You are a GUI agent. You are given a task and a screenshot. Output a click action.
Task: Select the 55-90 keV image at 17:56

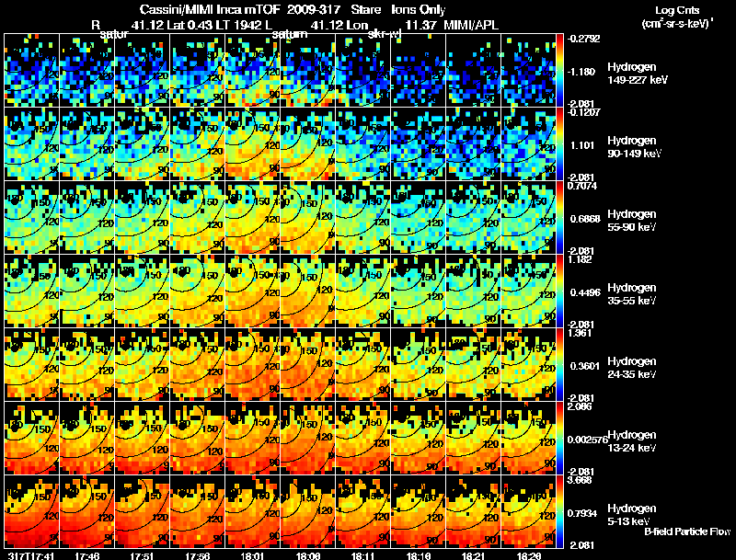tap(198, 218)
